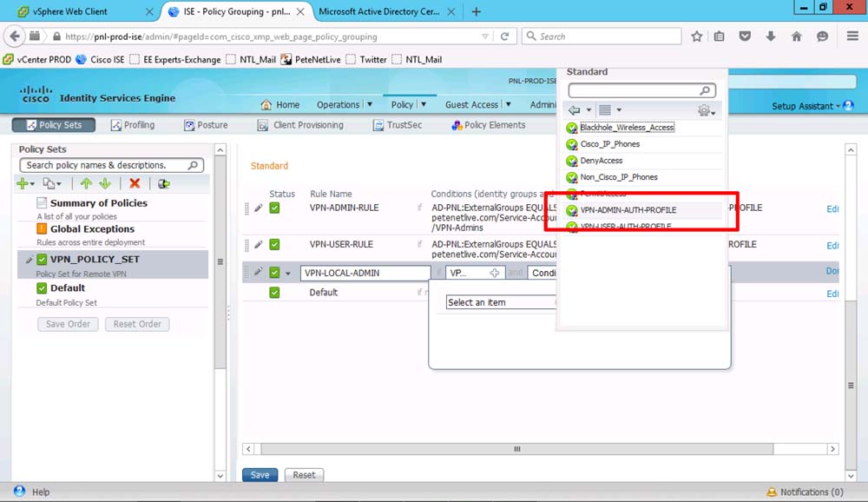This screenshot has height=502, width=868.
Task: Click the plus icon beside the VP... field
Action: (x=495, y=273)
